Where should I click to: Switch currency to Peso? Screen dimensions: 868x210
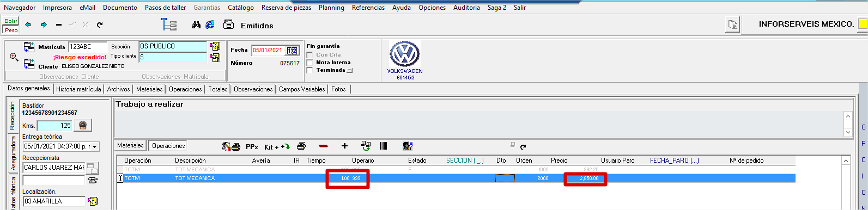tap(11, 30)
